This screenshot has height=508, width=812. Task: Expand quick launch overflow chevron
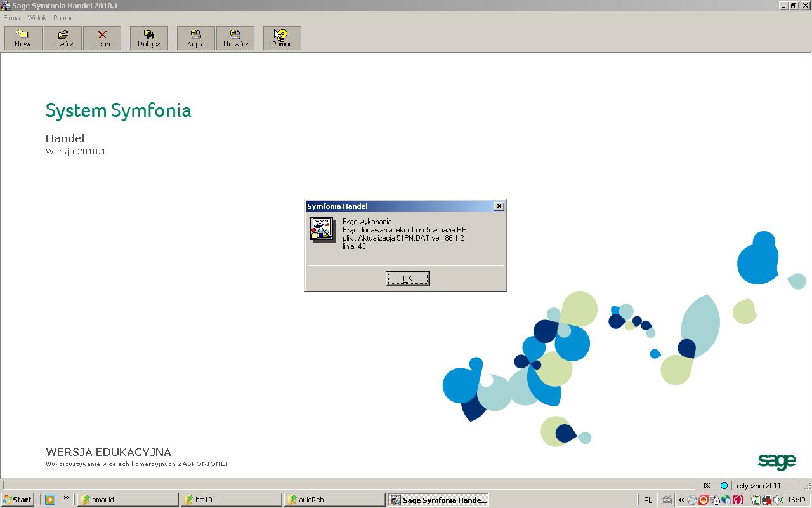pyautogui.click(x=66, y=498)
